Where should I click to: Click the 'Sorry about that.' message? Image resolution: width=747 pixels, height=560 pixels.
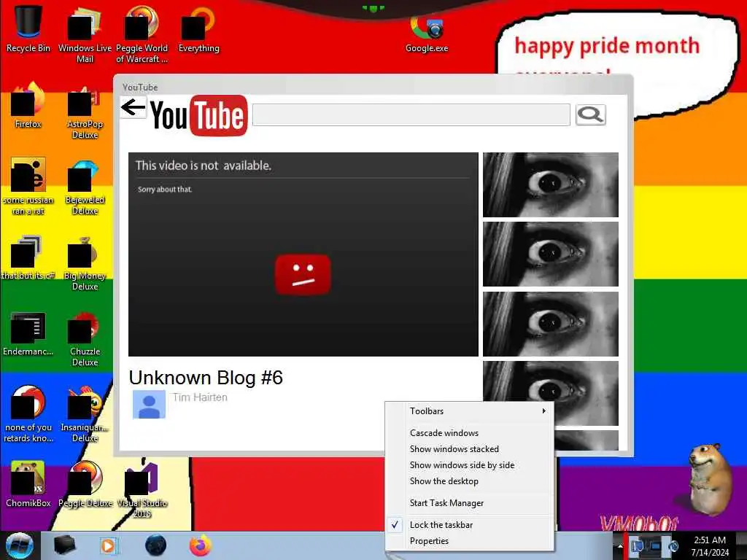pos(165,190)
